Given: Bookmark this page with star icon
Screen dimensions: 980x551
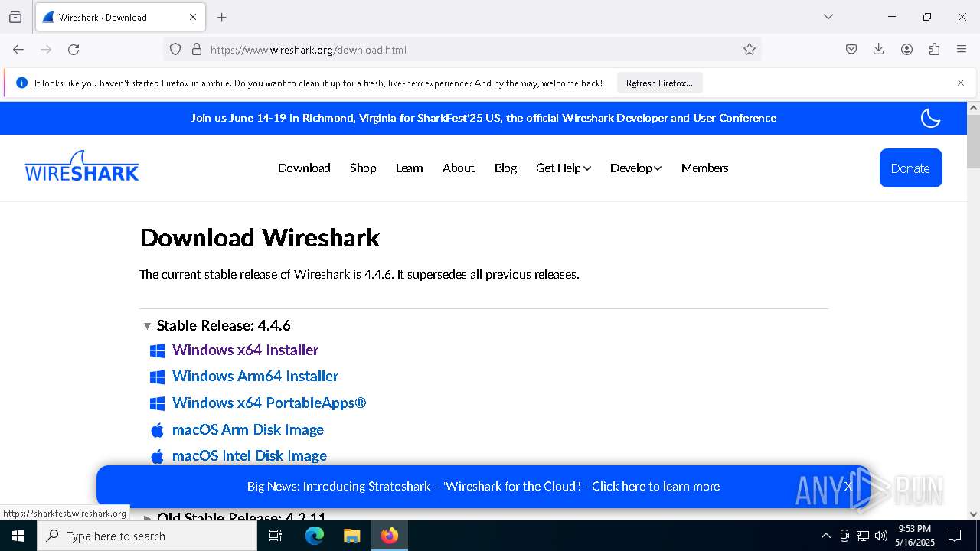Looking at the screenshot, I should 750,50.
